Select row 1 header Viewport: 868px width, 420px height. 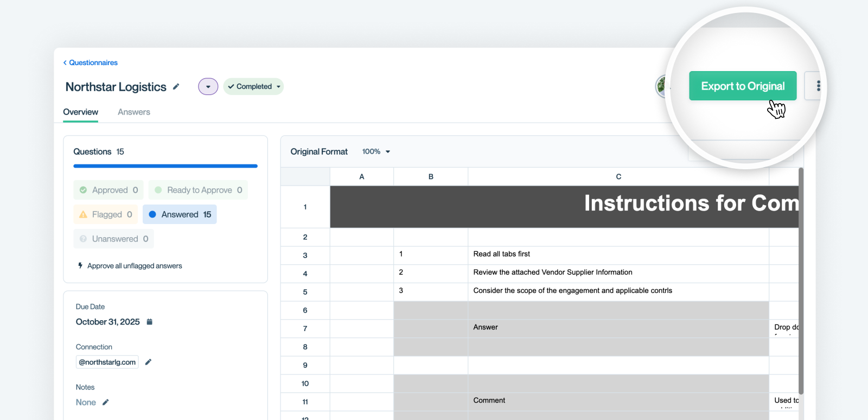coord(305,207)
